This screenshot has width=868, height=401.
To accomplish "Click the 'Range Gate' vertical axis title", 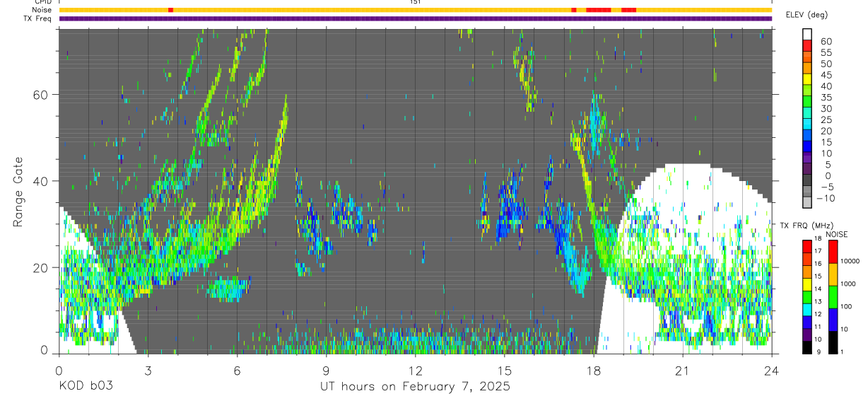I will [18, 192].
